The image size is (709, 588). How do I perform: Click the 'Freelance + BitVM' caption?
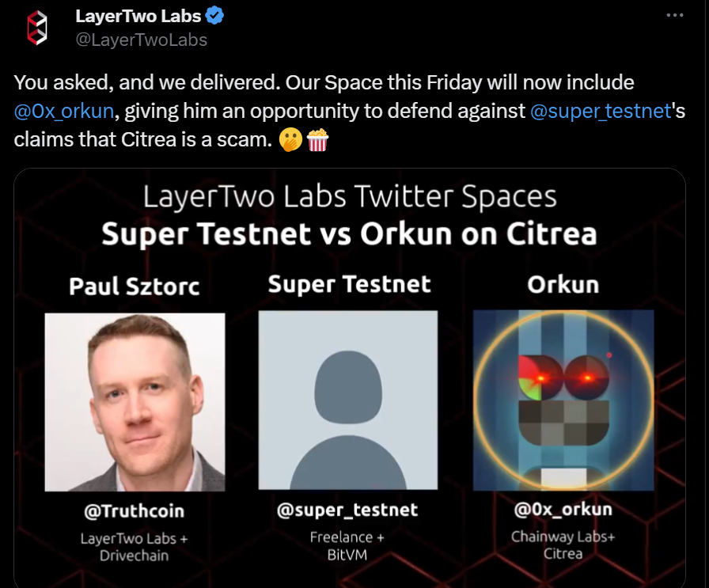coord(347,546)
